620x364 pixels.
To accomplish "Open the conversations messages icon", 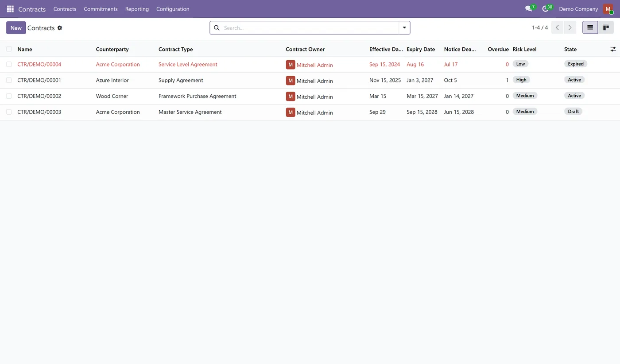I will (x=530, y=8).
